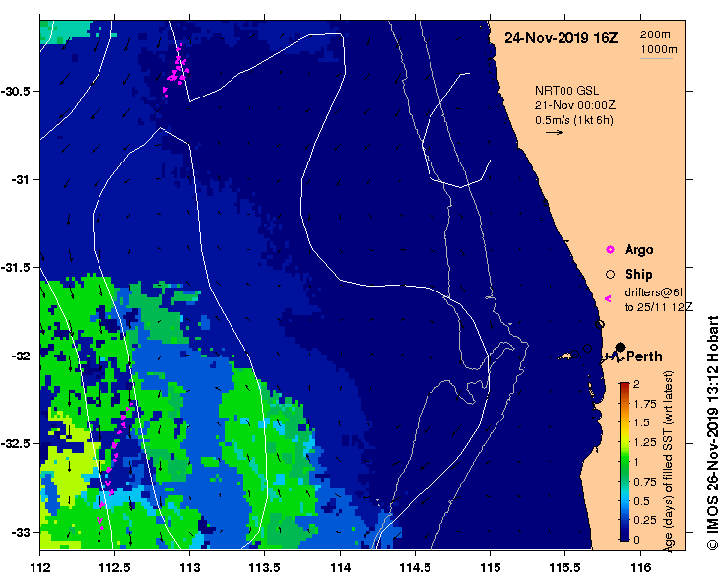Image resolution: width=728 pixels, height=583 pixels.
Task: Click the Perth city label
Action: point(644,356)
